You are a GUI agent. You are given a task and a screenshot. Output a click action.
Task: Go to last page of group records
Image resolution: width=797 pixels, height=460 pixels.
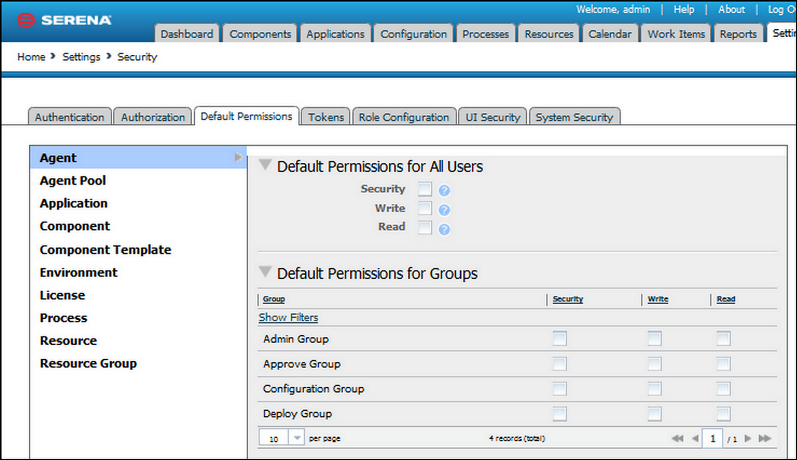[765, 438]
